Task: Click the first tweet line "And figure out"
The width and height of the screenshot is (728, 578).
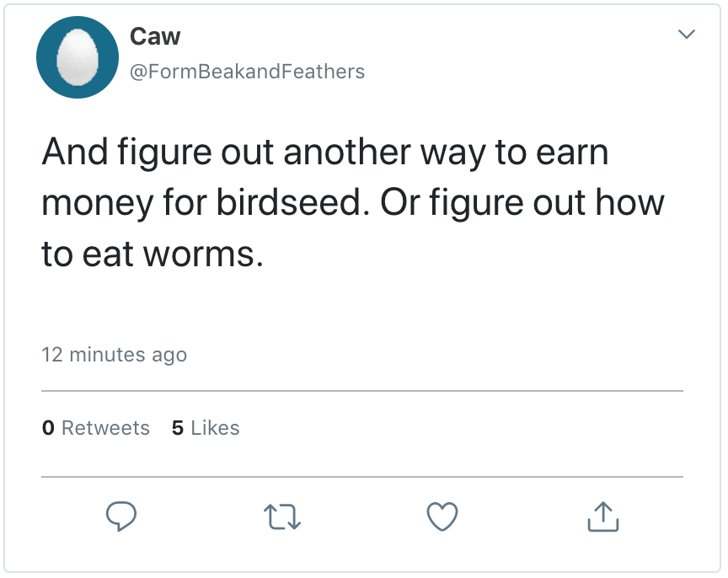Action: [x=160, y=153]
